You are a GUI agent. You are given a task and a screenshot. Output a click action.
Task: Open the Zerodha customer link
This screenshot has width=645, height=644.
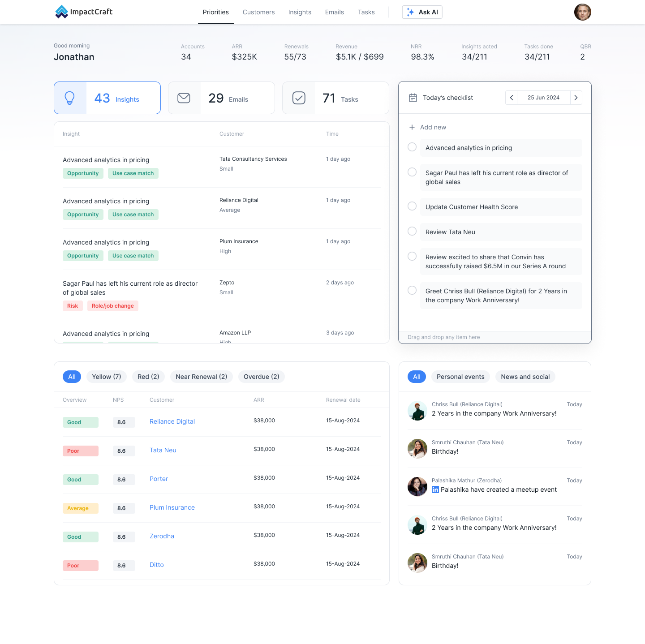(162, 536)
